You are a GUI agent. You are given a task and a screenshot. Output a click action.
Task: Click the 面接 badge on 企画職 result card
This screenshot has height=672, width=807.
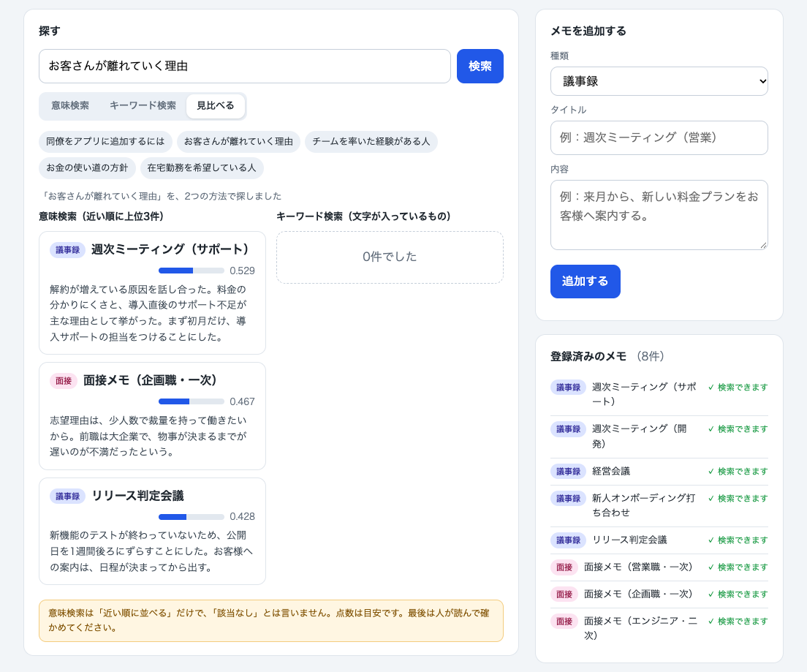(64, 380)
